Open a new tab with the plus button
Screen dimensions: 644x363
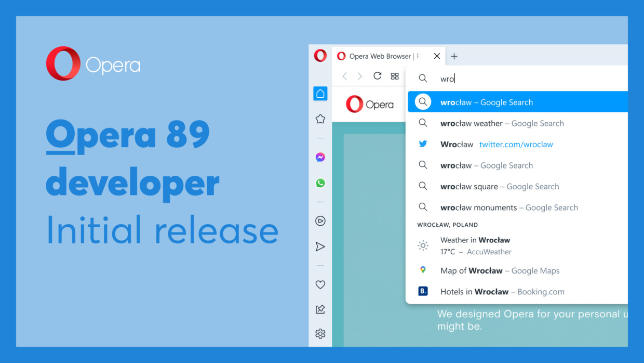[454, 56]
